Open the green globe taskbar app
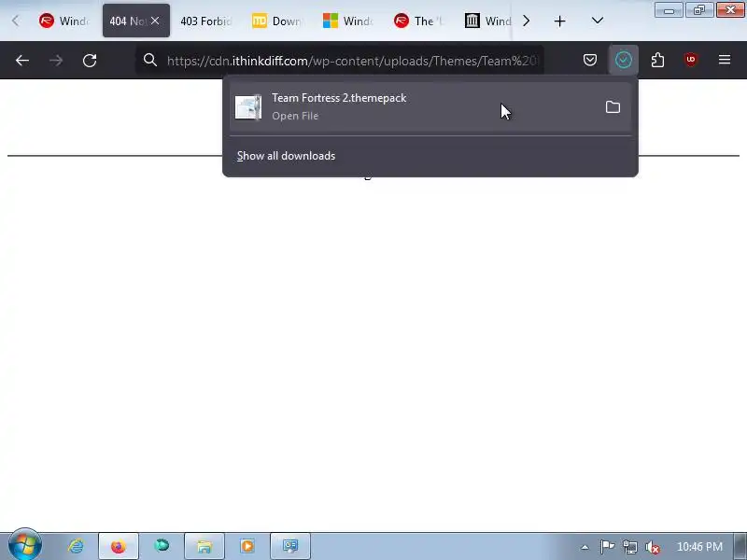The height and width of the screenshot is (560, 747). [162, 546]
